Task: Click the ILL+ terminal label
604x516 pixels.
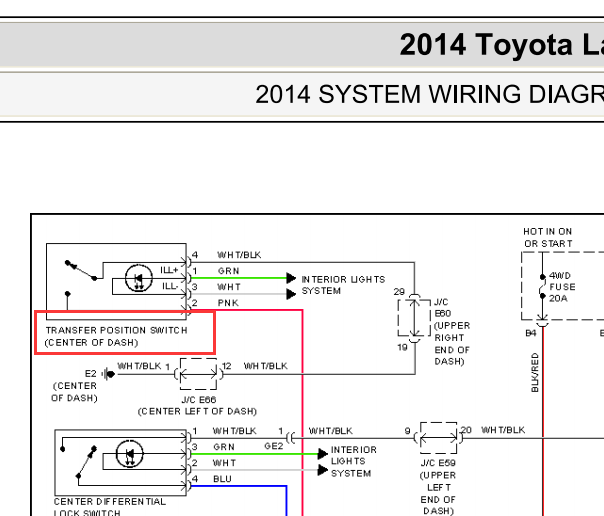Action: (169, 270)
